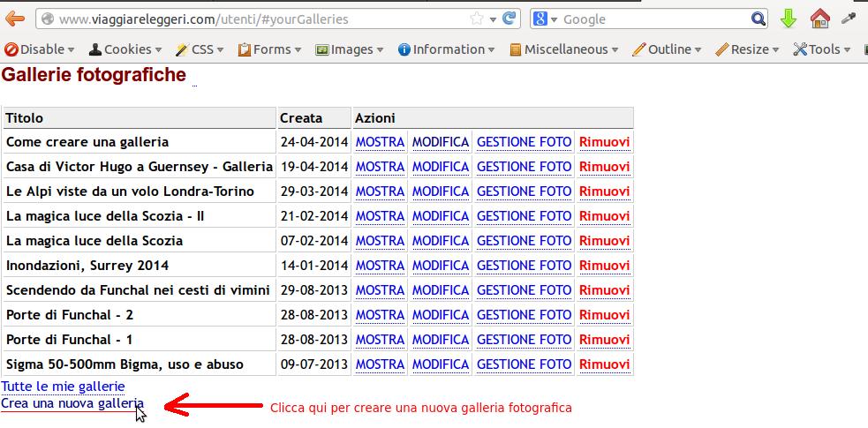Open the Information toolbar menu
Viewport: 868px width, 428px height.
coord(447,49)
